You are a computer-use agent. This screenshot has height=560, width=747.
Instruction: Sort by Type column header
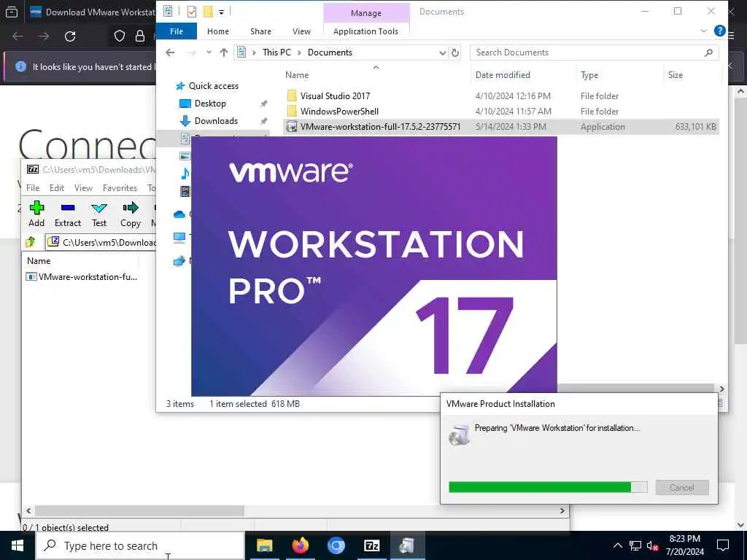point(589,75)
